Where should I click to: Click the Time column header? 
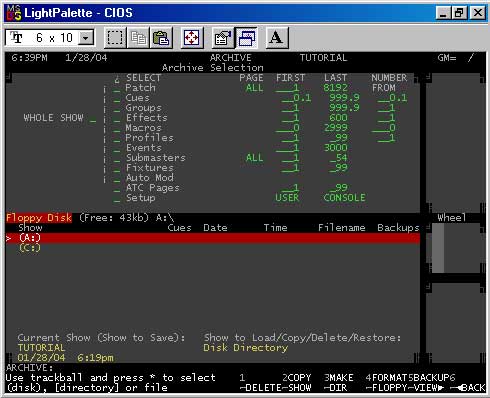pos(275,228)
